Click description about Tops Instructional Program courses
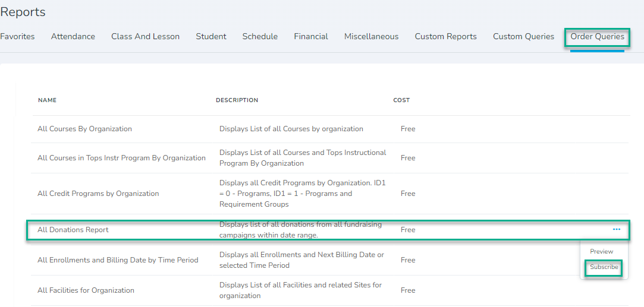644x307 pixels. 303,158
